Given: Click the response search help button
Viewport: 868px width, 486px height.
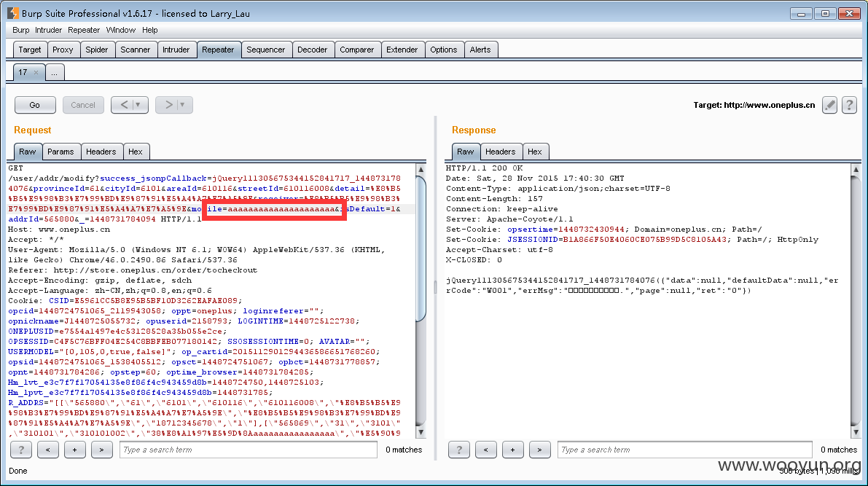Looking at the screenshot, I should pyautogui.click(x=459, y=450).
